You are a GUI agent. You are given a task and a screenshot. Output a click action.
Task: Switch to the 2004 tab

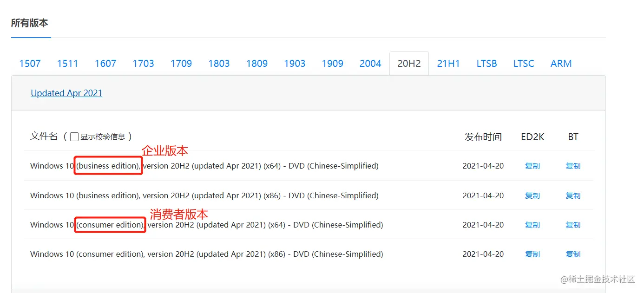coord(370,64)
